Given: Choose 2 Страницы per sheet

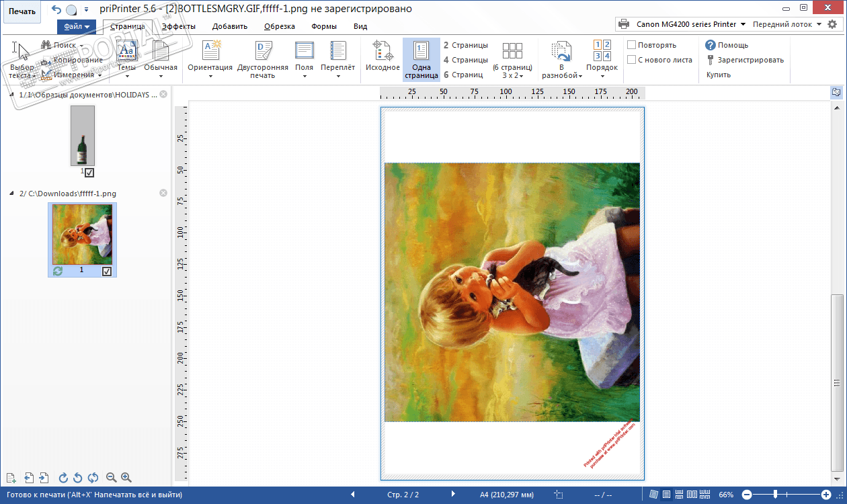Looking at the screenshot, I should 466,45.
